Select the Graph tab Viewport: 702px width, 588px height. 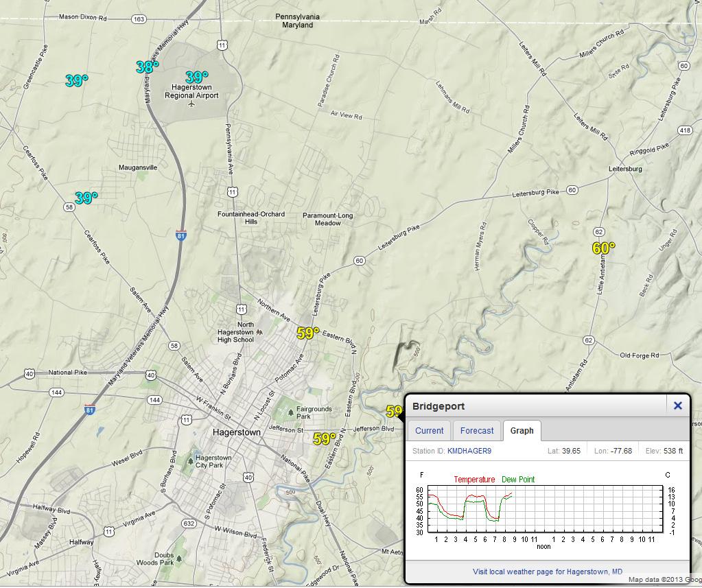pos(522,431)
